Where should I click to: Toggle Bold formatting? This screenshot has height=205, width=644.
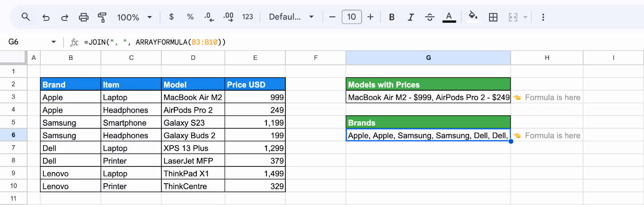tap(392, 17)
